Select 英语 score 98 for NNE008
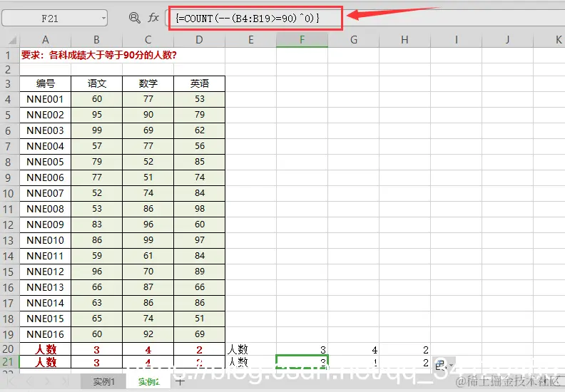The height and width of the screenshot is (392, 565). click(x=199, y=209)
